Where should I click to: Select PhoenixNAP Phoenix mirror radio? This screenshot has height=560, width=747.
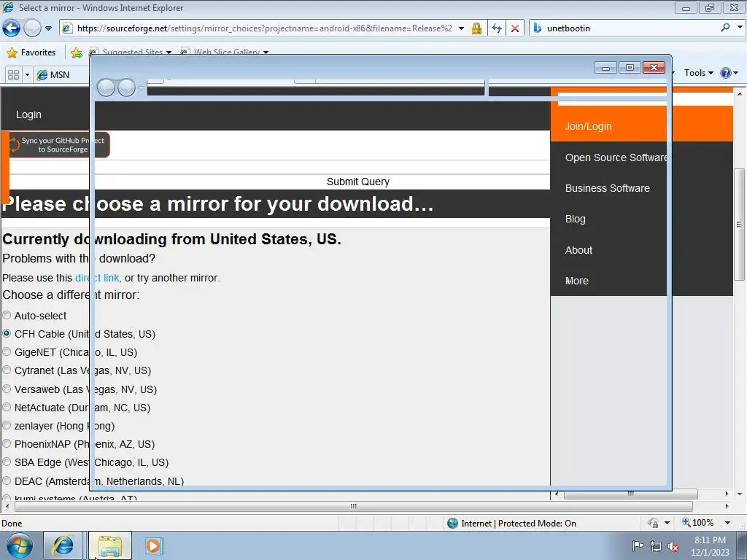pos(7,444)
